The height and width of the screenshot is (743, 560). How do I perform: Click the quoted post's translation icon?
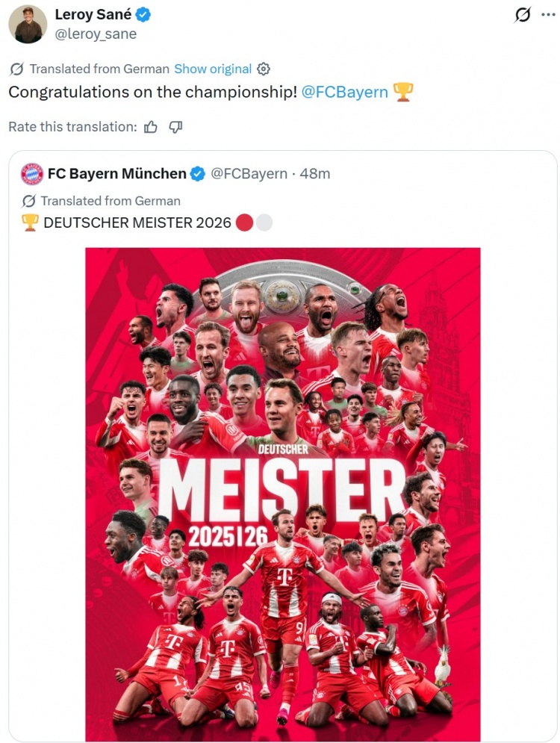coord(30,201)
